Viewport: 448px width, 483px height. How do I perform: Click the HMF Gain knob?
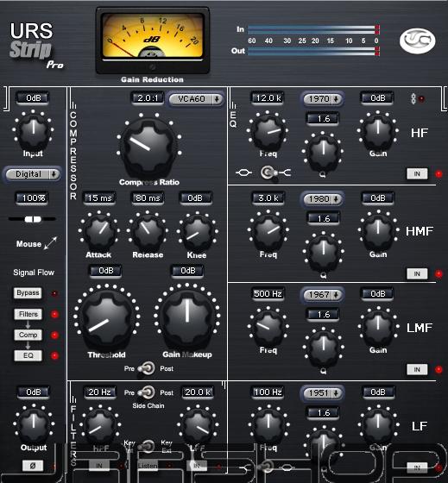378,230
